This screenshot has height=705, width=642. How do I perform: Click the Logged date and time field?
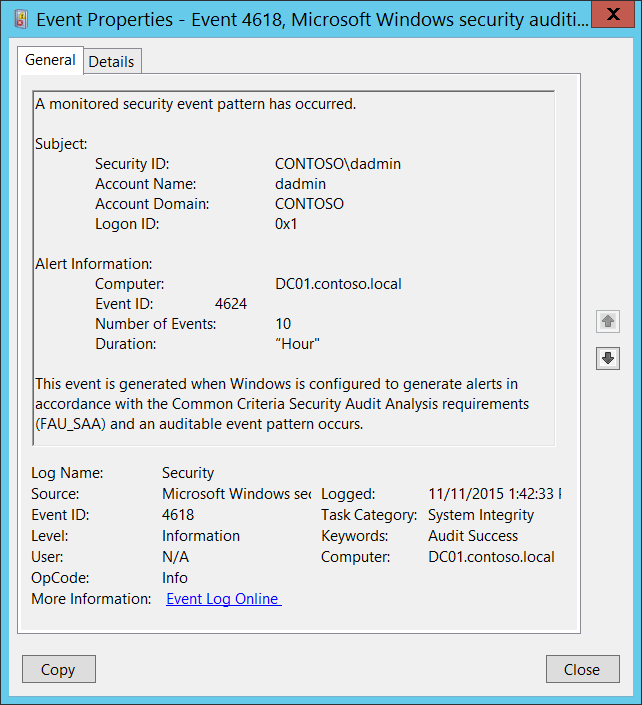(x=494, y=494)
